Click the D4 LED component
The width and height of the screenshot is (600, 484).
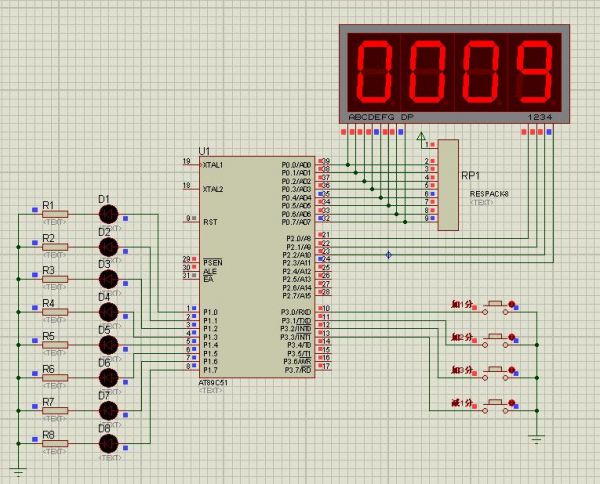(x=107, y=311)
